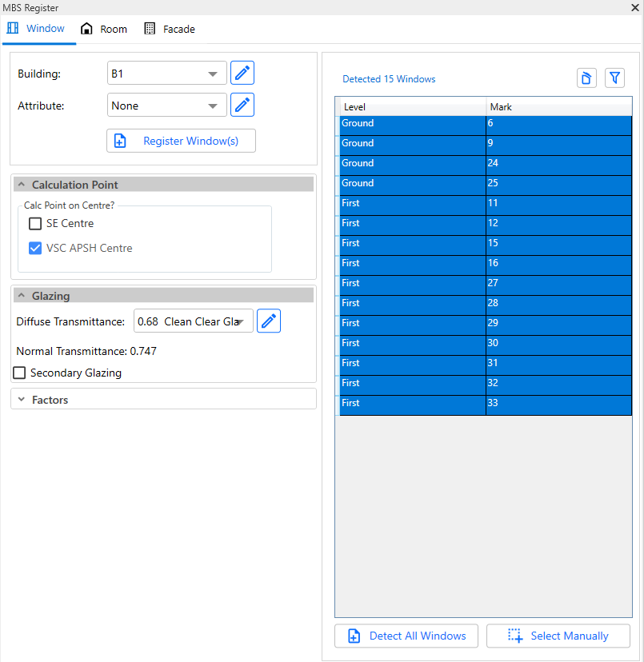Image resolution: width=644 pixels, height=662 pixels.
Task: Click the filter icon above the windows list
Action: point(614,78)
